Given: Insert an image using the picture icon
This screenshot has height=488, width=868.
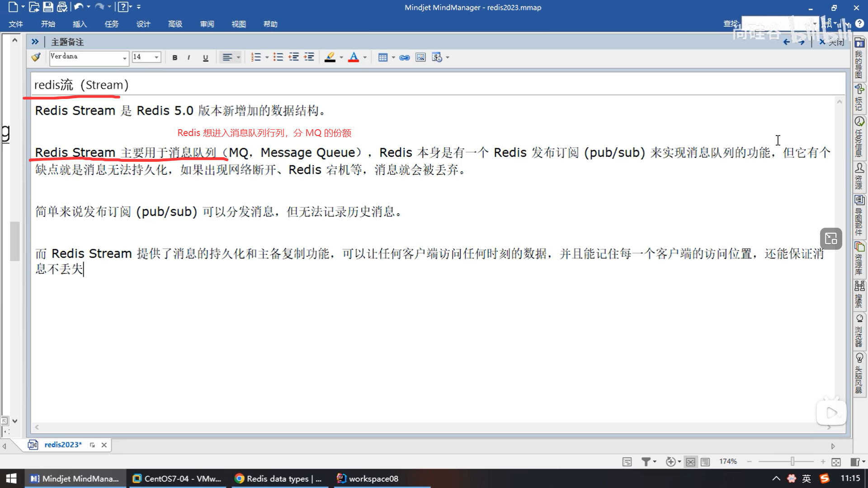Looking at the screenshot, I should 420,57.
